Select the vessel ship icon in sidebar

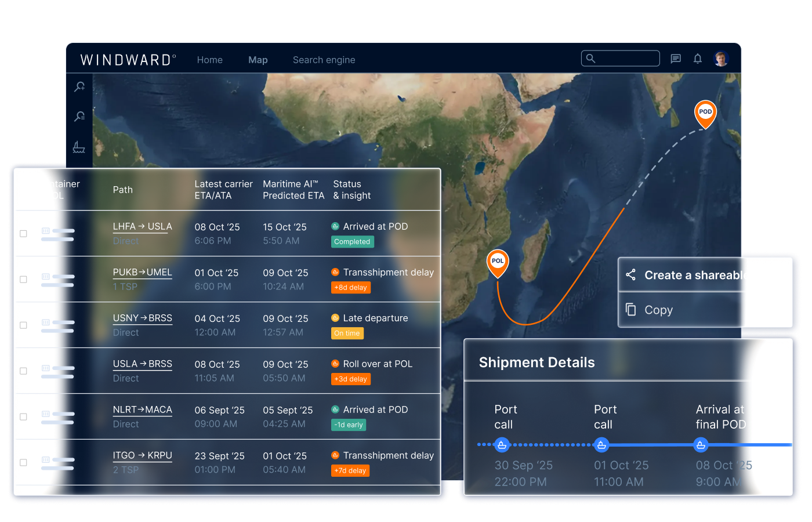79,147
